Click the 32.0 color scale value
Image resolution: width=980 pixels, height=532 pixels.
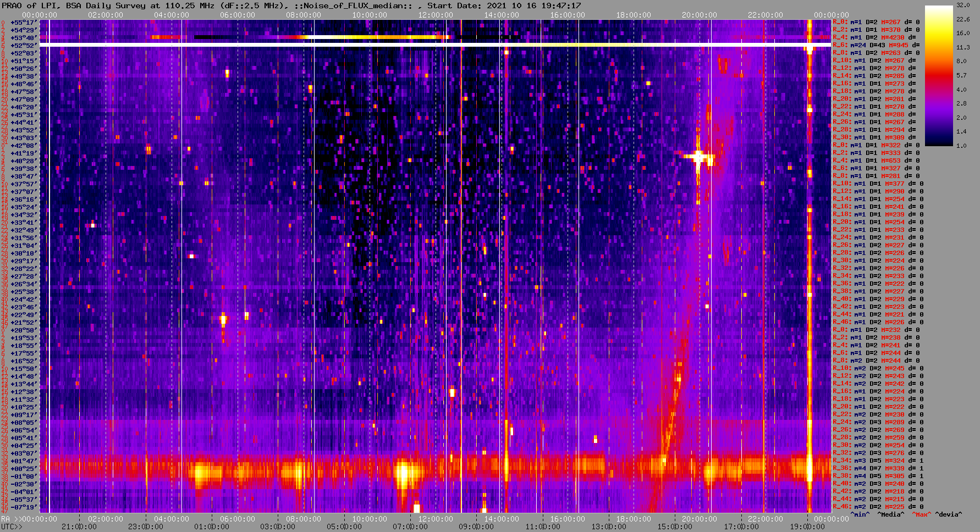pyautogui.click(x=963, y=5)
